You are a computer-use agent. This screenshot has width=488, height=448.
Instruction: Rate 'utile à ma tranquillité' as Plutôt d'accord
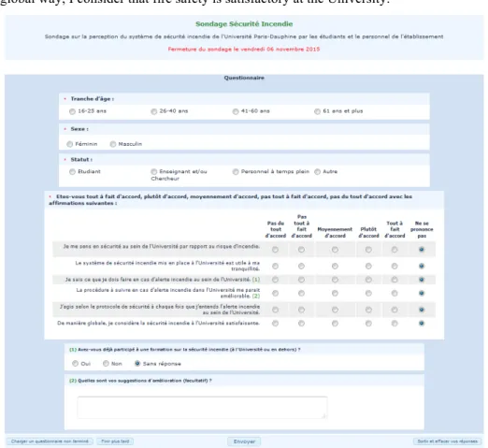point(368,266)
